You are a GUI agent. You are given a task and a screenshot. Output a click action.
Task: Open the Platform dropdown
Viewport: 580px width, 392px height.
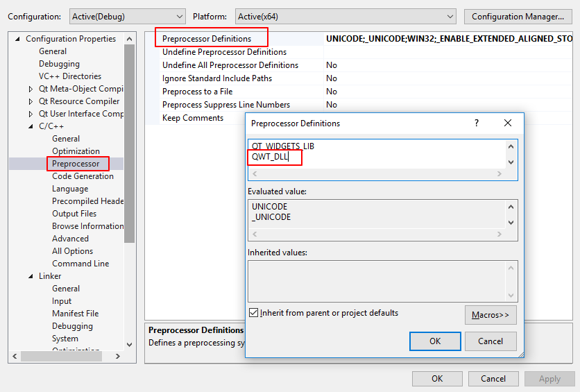point(344,16)
